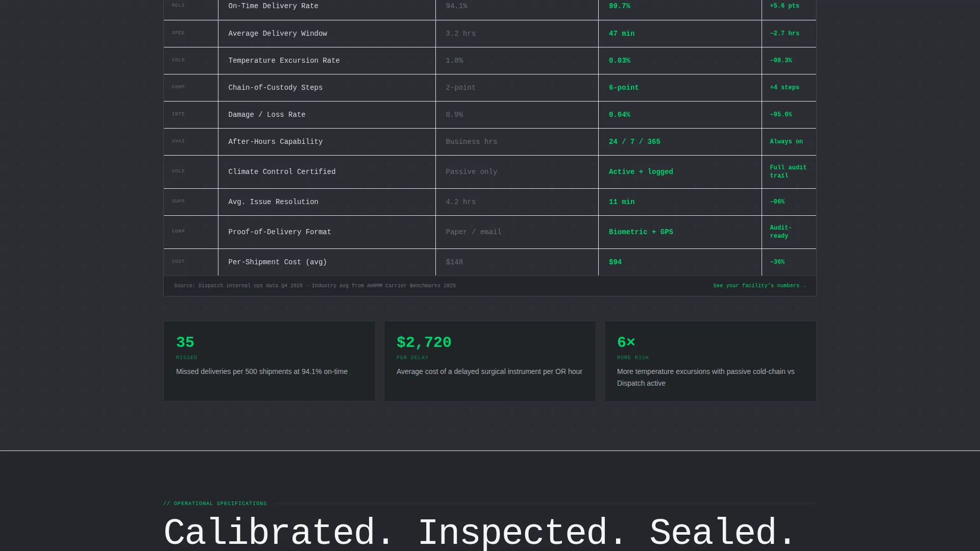Open the "See your facility's numbers" link
980x551 pixels.
[x=759, y=286]
